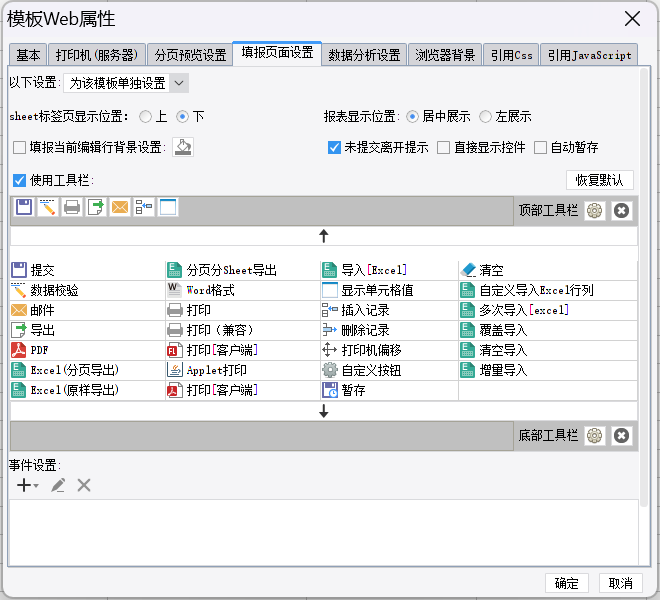
Task: Switch to the 打印机(服务器) tab
Action: (97, 55)
